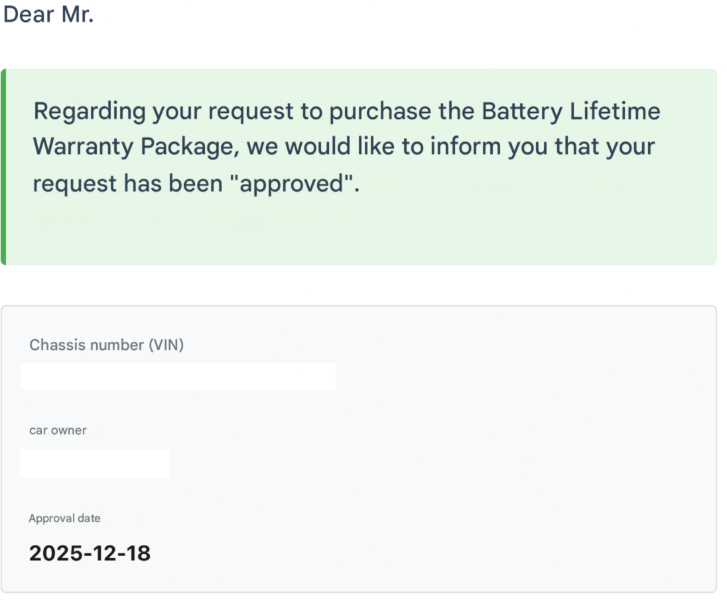The width and height of the screenshot is (727, 600).
Task: Click "request has been" on third line
Action: tap(128, 184)
